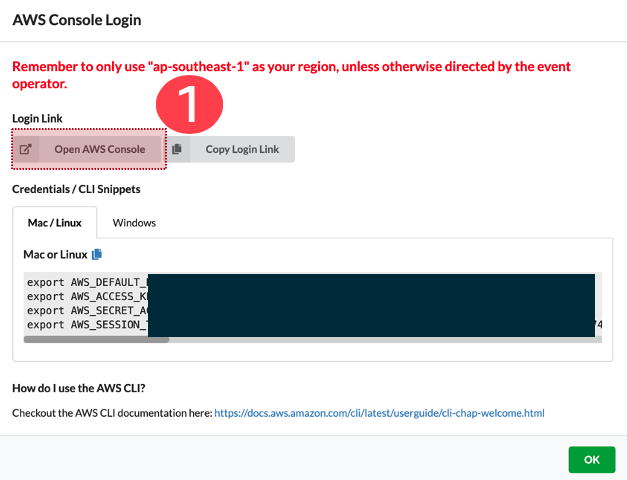Switch to the Mac / Linux tab
Screen dimensions: 627x480
55,223
